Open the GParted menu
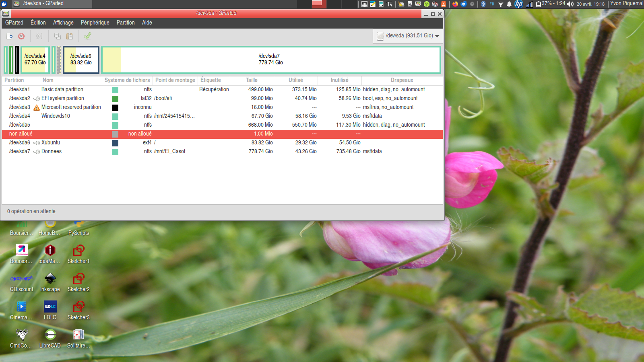644x362 pixels. [14, 23]
